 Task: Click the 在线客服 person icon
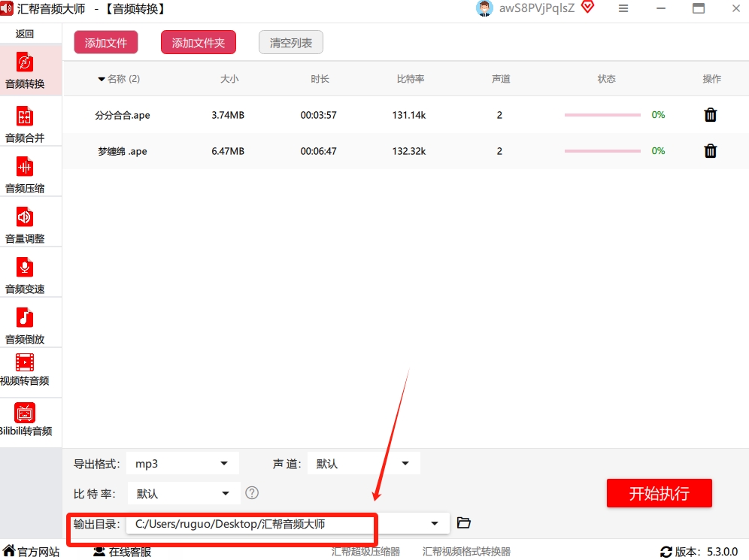tap(99, 552)
